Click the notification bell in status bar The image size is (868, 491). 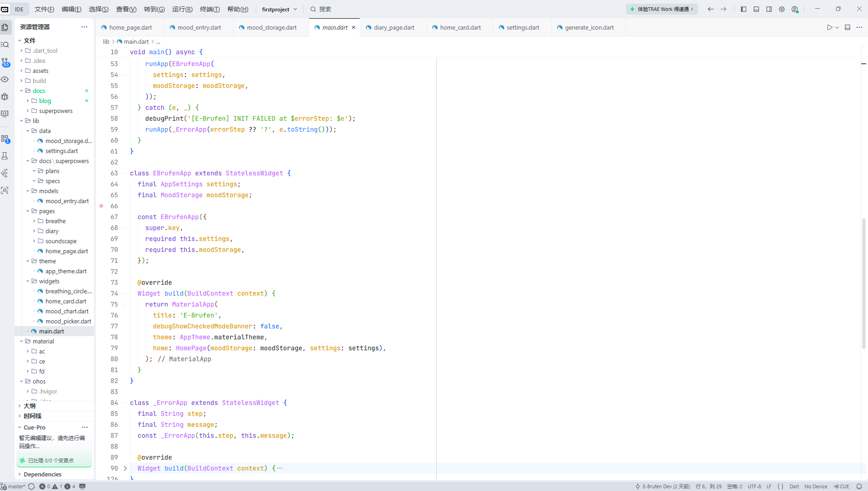[x=859, y=486]
